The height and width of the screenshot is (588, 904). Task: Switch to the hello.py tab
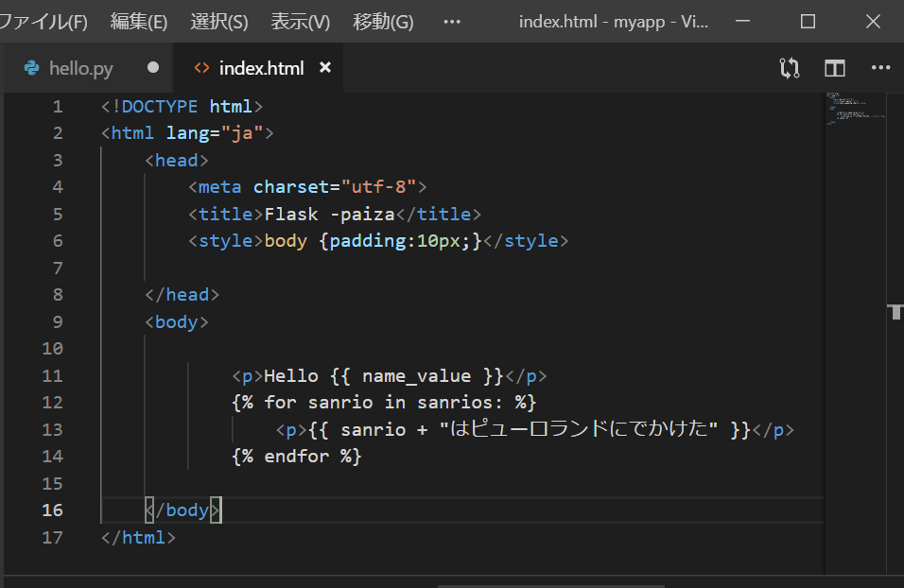click(x=83, y=67)
